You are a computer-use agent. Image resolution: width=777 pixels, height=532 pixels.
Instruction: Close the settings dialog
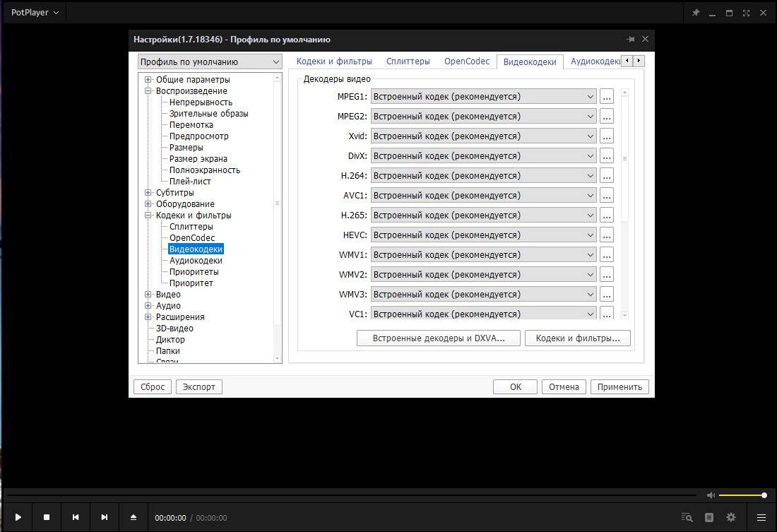pyautogui.click(x=645, y=39)
